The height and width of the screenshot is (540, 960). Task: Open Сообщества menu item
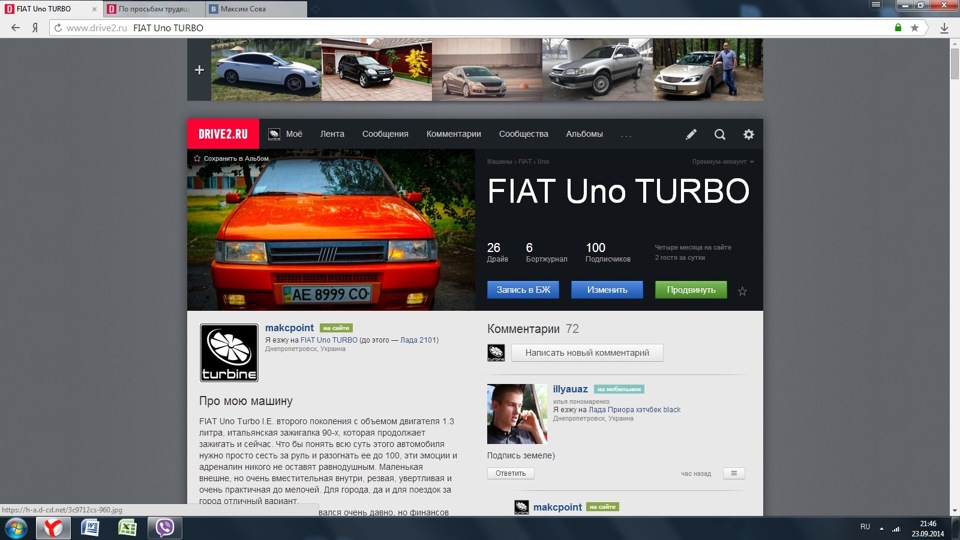coord(523,134)
